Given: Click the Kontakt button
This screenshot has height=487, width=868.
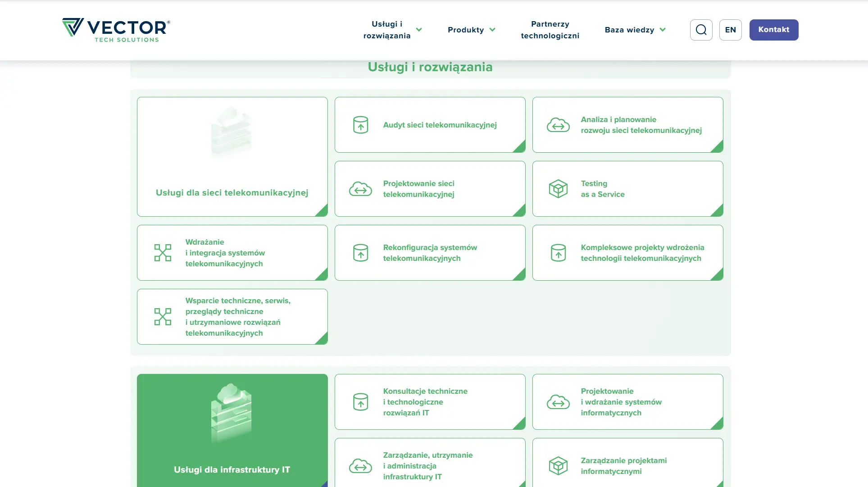Looking at the screenshot, I should pyautogui.click(x=773, y=30).
